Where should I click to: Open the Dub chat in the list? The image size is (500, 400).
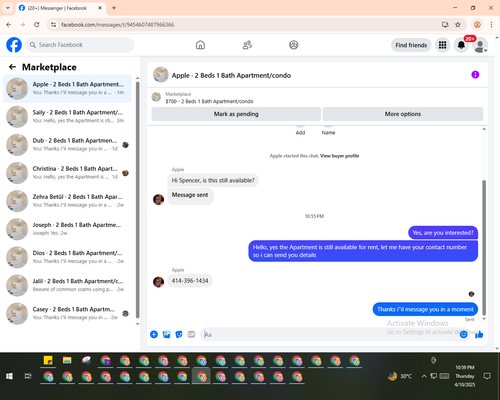point(67,145)
